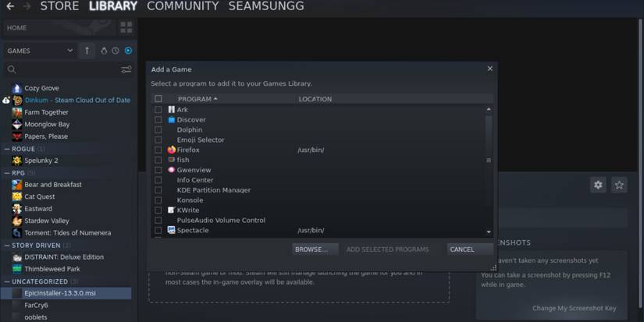Open game settings gear icon
The image size is (644, 322).
598,185
